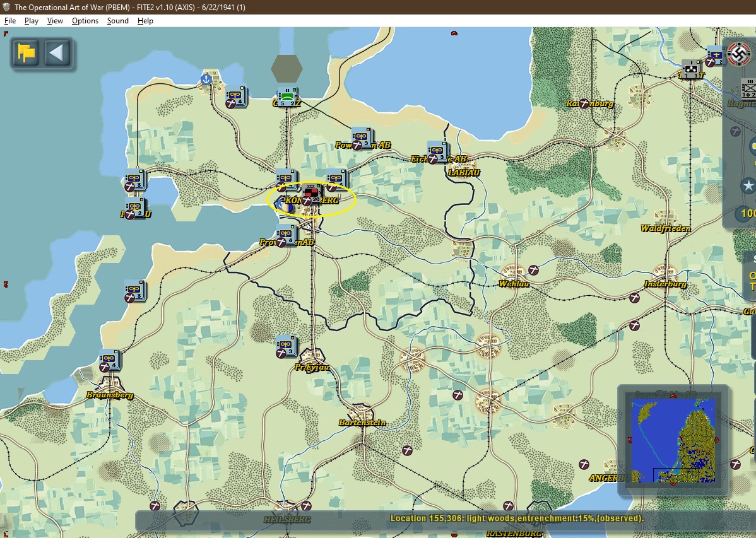The image size is (756, 538).
Task: Click the white star button in the side panel
Action: point(748,185)
